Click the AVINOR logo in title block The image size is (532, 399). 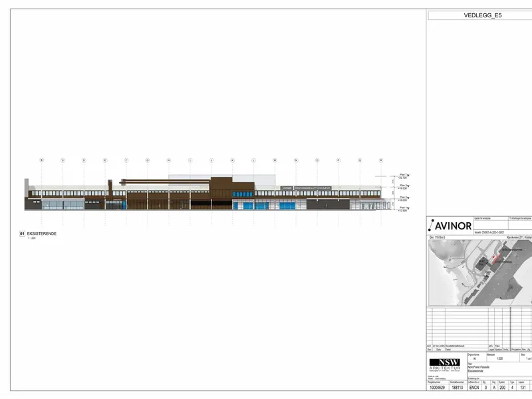(x=450, y=225)
